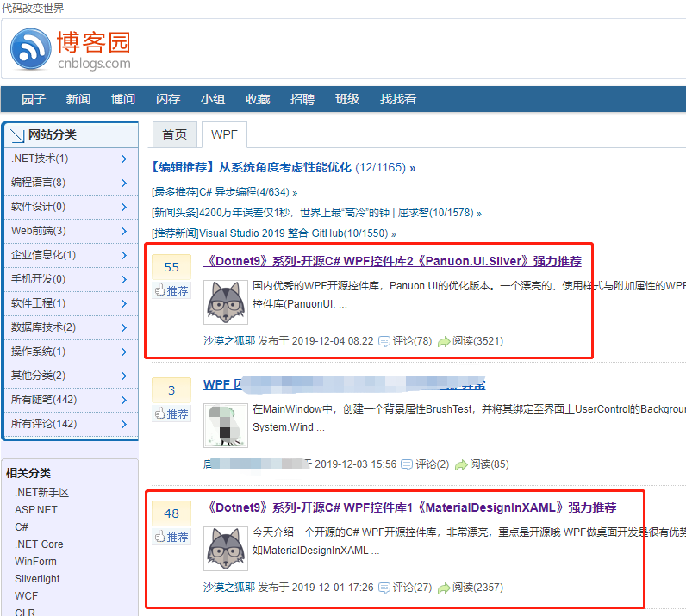Open the .NET技术(1) category link
The height and width of the screenshot is (616, 686).
click(x=40, y=159)
